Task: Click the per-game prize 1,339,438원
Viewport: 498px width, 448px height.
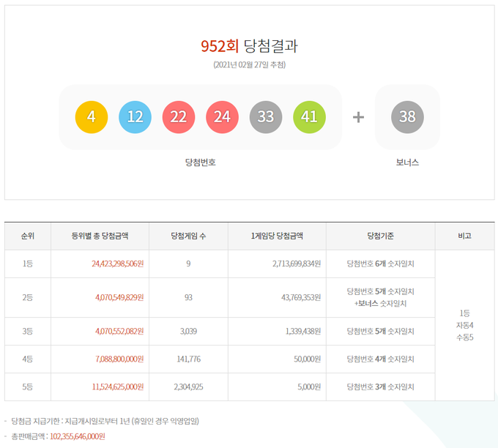Action: [303, 332]
